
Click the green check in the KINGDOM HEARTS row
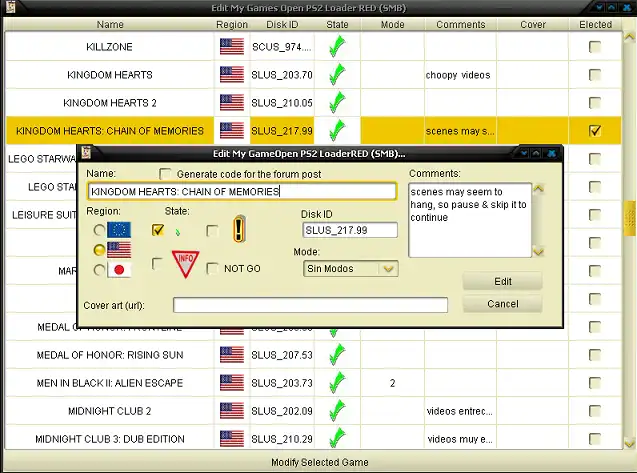click(337, 74)
